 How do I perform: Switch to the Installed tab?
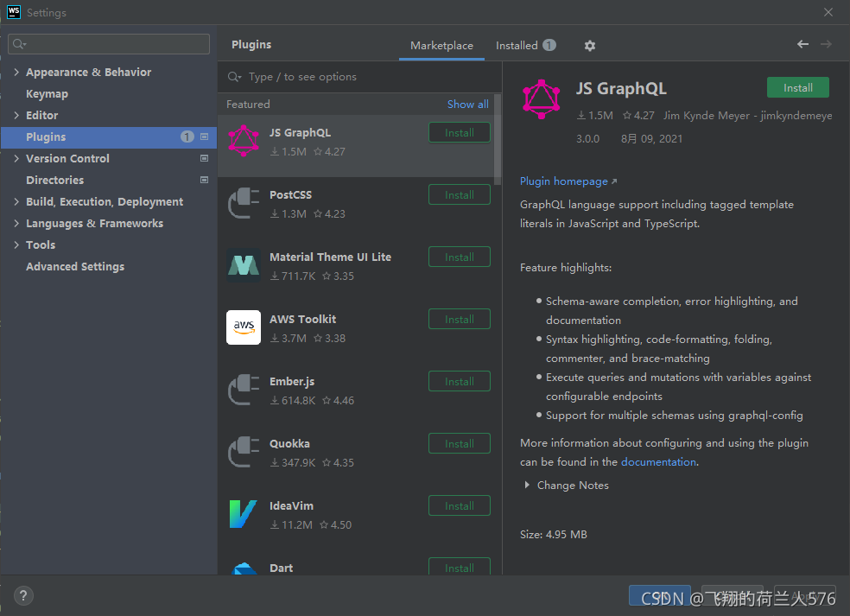pyautogui.click(x=525, y=46)
